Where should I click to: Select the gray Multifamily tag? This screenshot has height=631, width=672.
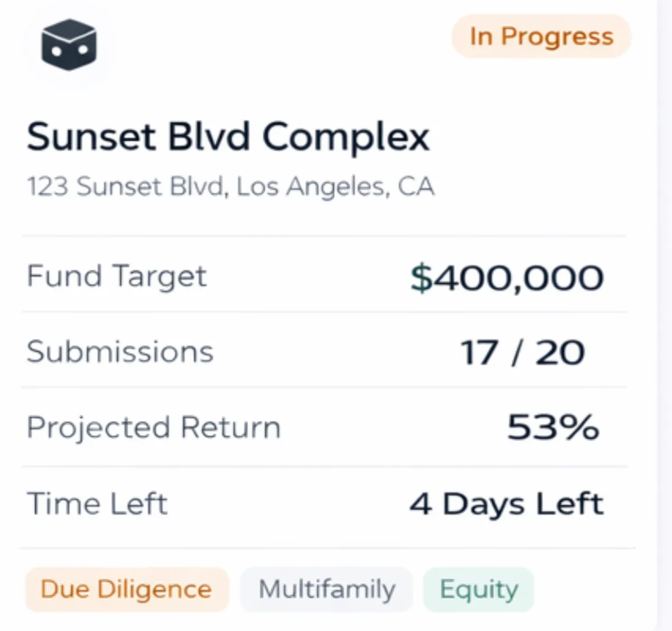[326, 589]
